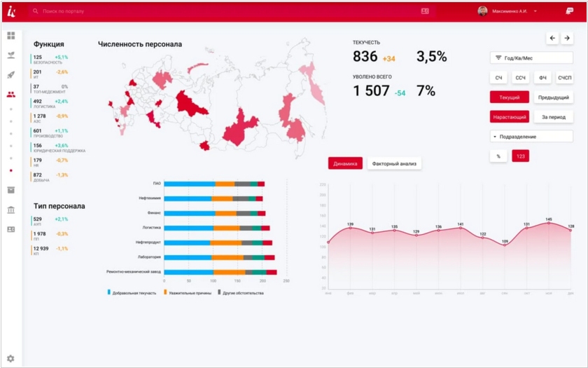This screenshot has width=588, height=368.
Task: Click the contact card icon in search bar
Action: pos(425,11)
